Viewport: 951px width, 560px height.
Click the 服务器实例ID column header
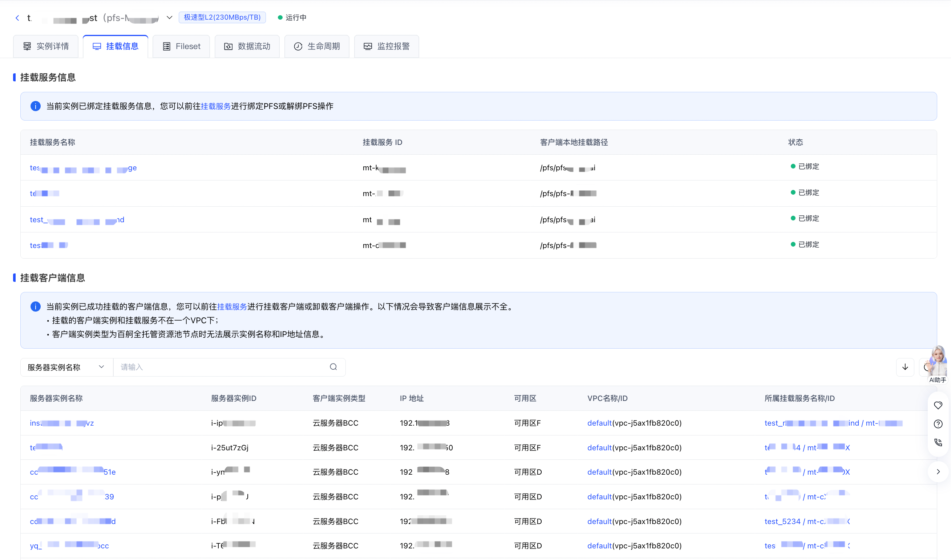click(234, 398)
